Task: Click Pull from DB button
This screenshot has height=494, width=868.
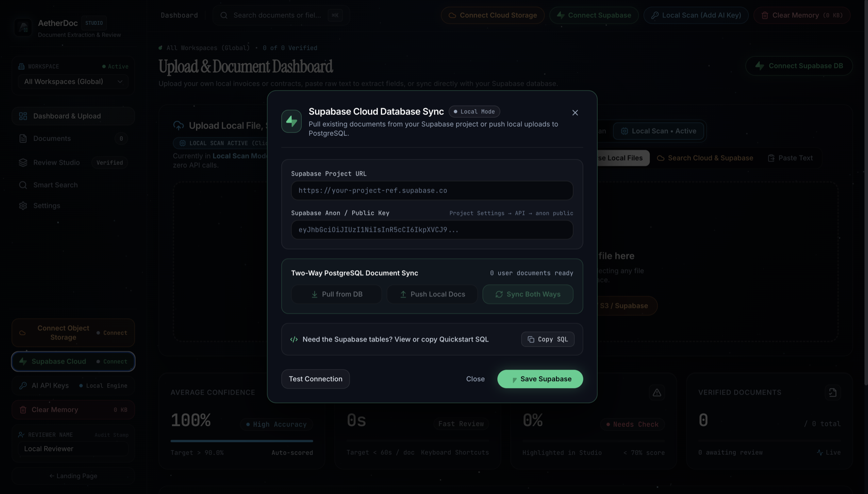Action: [336, 294]
